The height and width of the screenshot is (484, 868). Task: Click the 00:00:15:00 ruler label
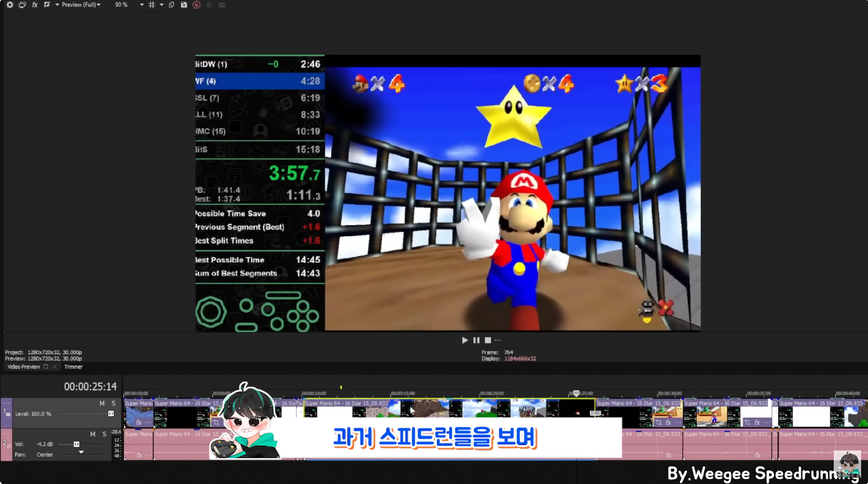point(402,394)
